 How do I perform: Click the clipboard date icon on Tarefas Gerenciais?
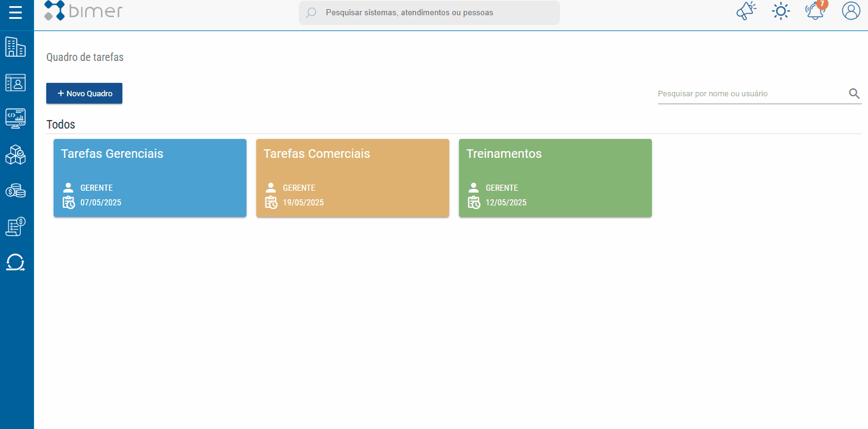pos(69,202)
